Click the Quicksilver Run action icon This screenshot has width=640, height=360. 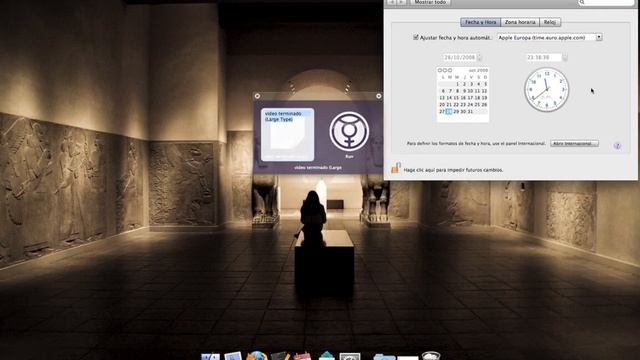click(x=349, y=131)
